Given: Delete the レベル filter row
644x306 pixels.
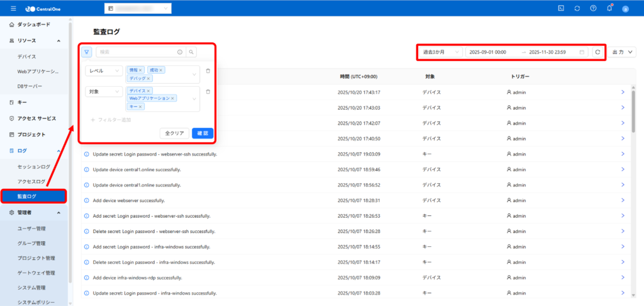Looking at the screenshot, I should click(208, 71).
